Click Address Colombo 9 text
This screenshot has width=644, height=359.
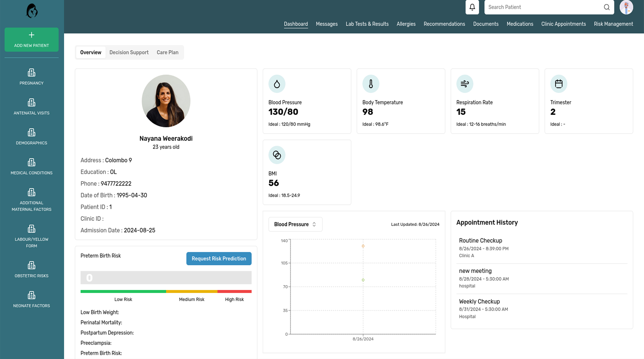point(106,160)
